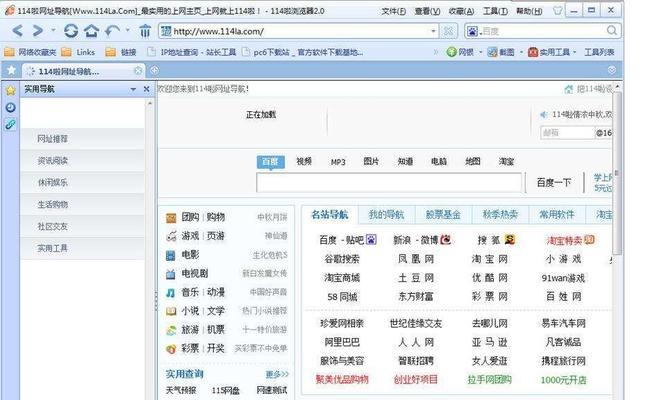
Task: Click the 音乐 music note icon
Action: [x=171, y=293]
